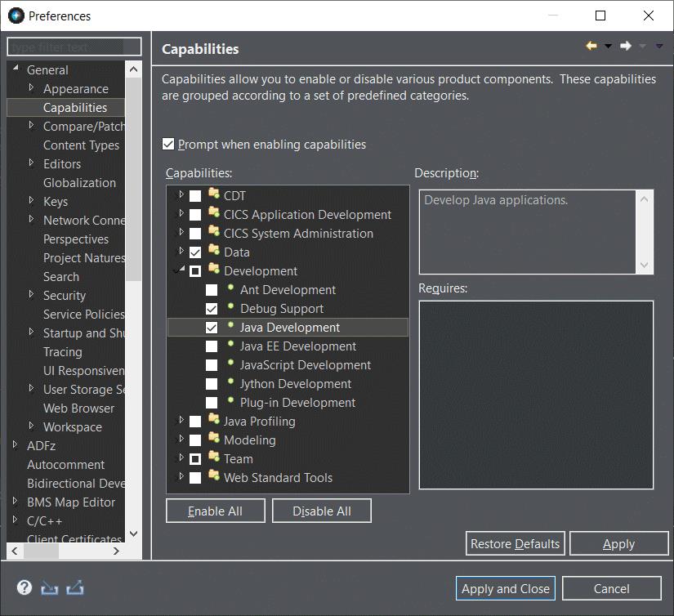
Task: Disable the Debug Support capability
Action: coord(211,308)
